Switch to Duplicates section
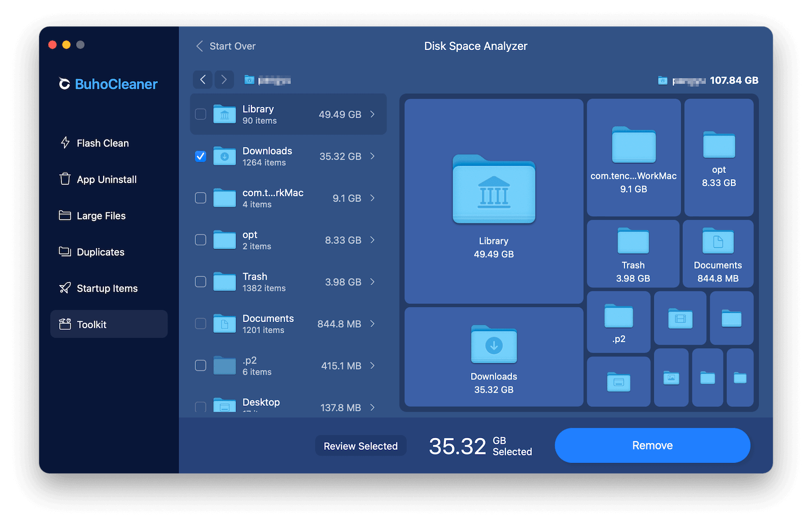This screenshot has width=812, height=525. click(109, 252)
